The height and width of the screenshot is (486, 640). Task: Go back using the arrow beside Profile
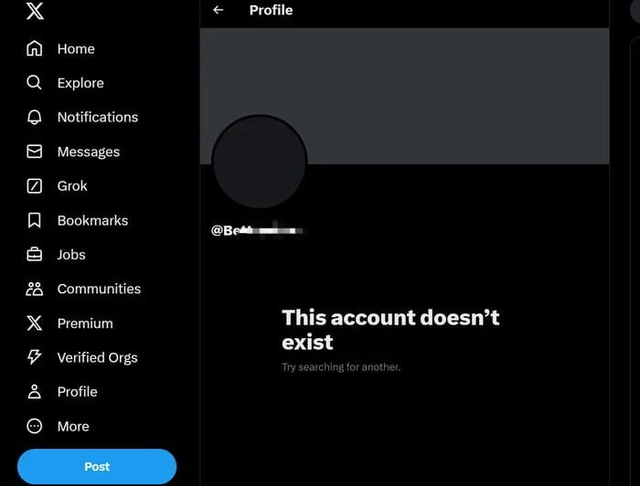(218, 10)
